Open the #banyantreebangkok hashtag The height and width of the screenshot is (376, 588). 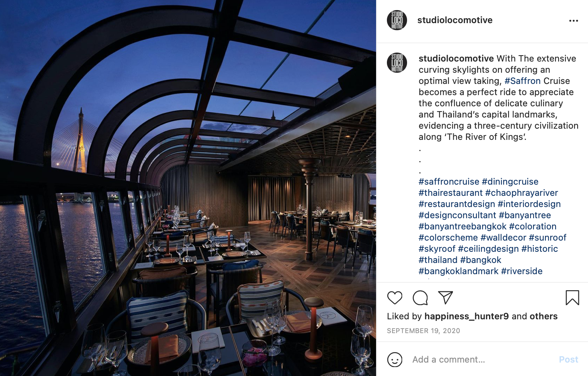463,226
